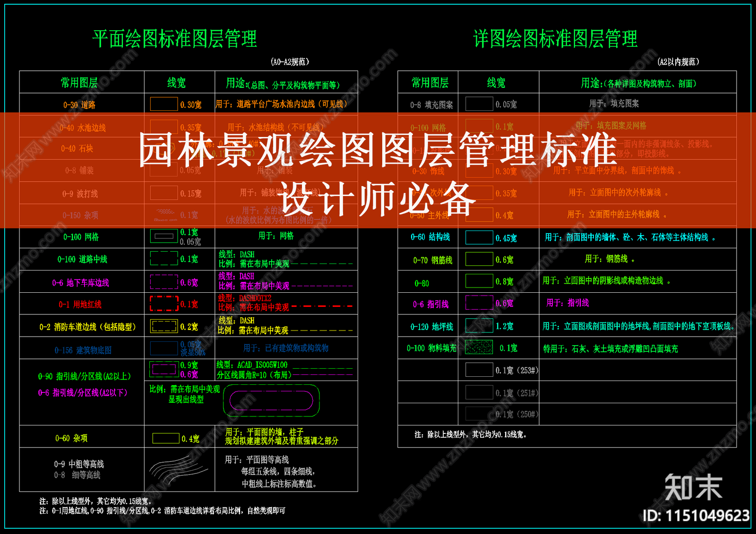Click footnote about '0-1用地红线, 0-90 指引线/分区线'
This screenshot has height=534, width=756.
tap(162, 511)
